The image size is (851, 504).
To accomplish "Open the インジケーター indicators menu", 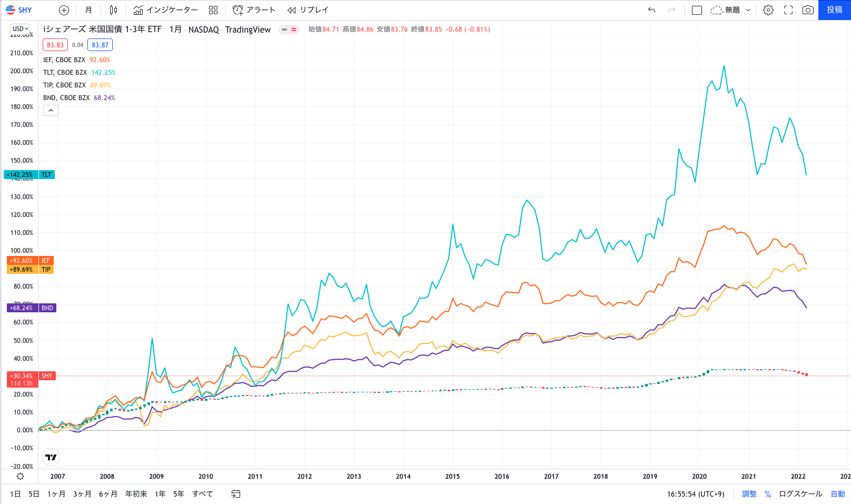I will (x=166, y=10).
